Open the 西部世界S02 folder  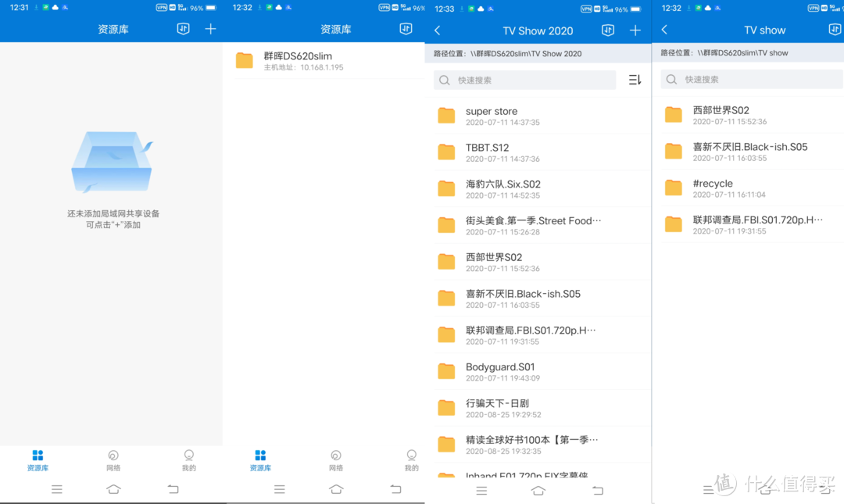[516, 261]
